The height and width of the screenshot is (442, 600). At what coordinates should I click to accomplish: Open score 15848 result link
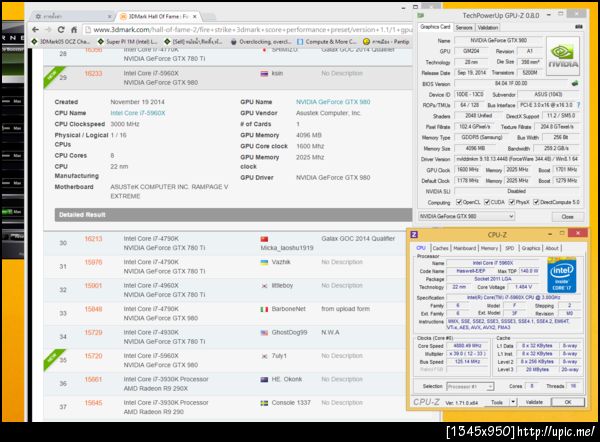click(x=93, y=309)
